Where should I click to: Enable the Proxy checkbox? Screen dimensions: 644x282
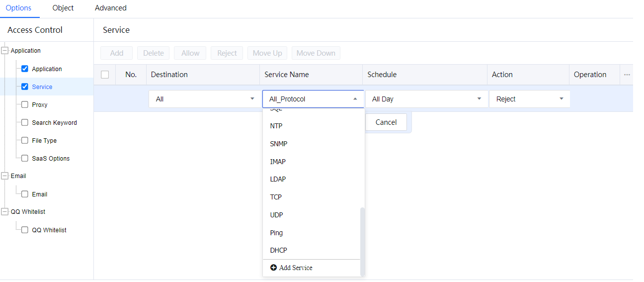pyautogui.click(x=25, y=104)
